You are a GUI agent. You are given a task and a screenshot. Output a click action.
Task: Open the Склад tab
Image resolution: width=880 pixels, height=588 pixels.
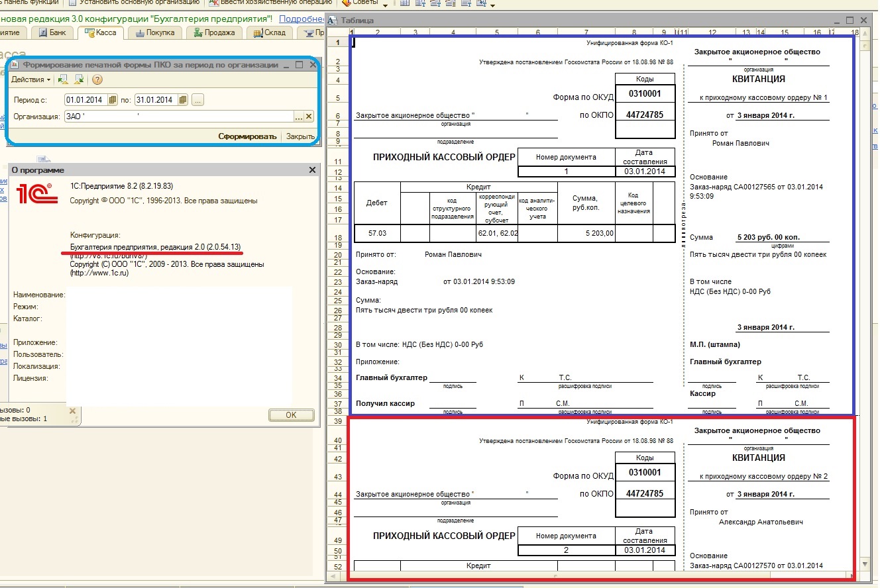[x=269, y=32]
